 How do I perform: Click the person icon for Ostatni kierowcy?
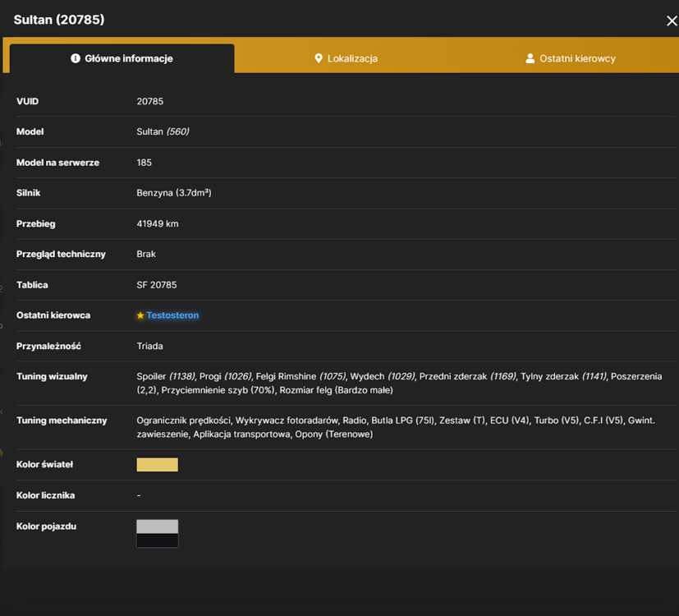click(530, 58)
